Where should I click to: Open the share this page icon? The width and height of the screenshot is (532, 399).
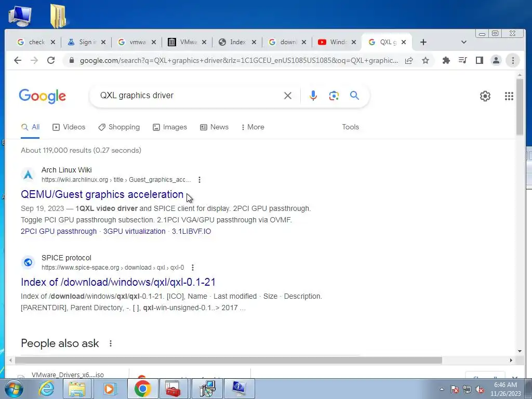point(409,60)
